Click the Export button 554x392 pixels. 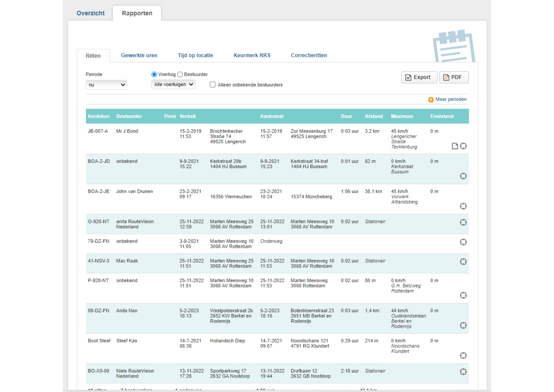pyautogui.click(x=419, y=77)
